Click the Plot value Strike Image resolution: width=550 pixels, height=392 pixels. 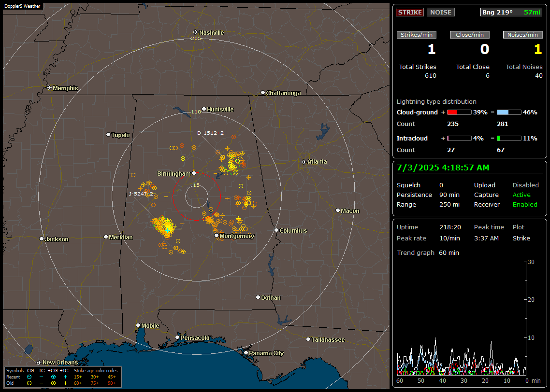(x=521, y=238)
